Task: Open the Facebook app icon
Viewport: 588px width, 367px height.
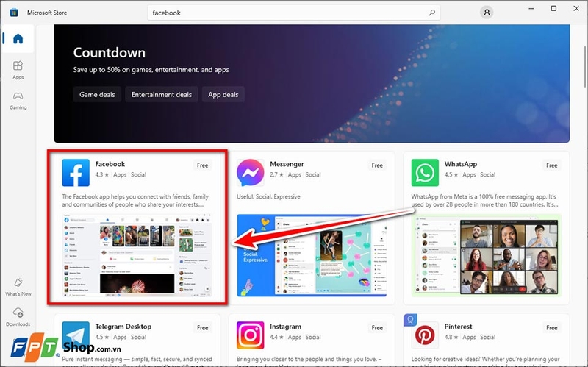Action: click(76, 173)
